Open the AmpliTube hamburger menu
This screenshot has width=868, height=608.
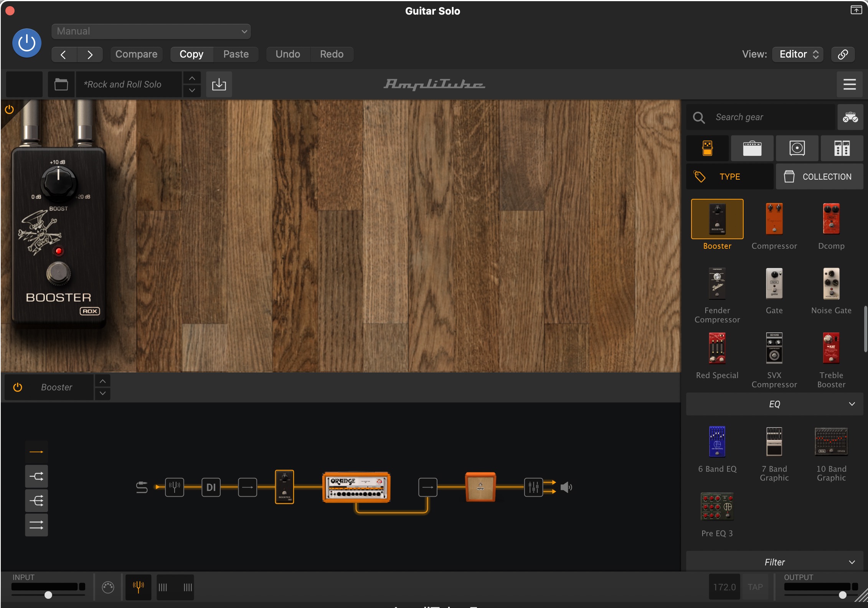850,84
